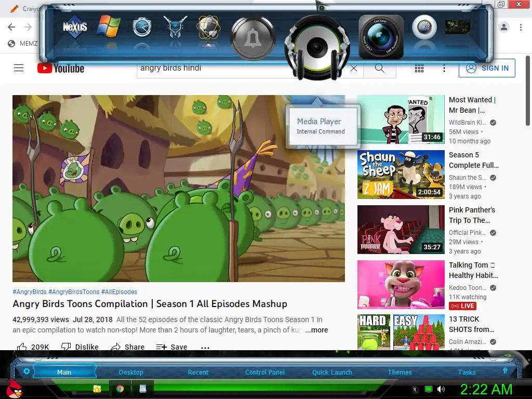Click the green monitor tray icon
Viewport: 532px width, 399px height.
coord(429,389)
